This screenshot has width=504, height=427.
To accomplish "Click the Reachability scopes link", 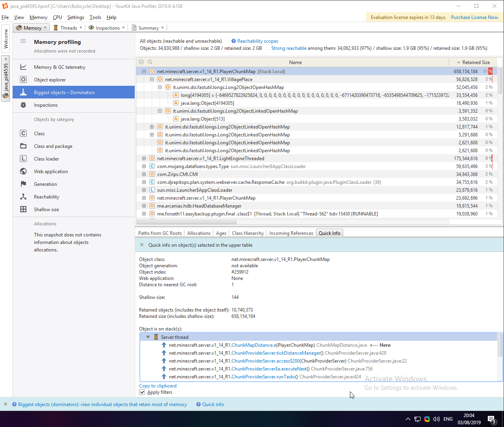I will coord(258,41).
